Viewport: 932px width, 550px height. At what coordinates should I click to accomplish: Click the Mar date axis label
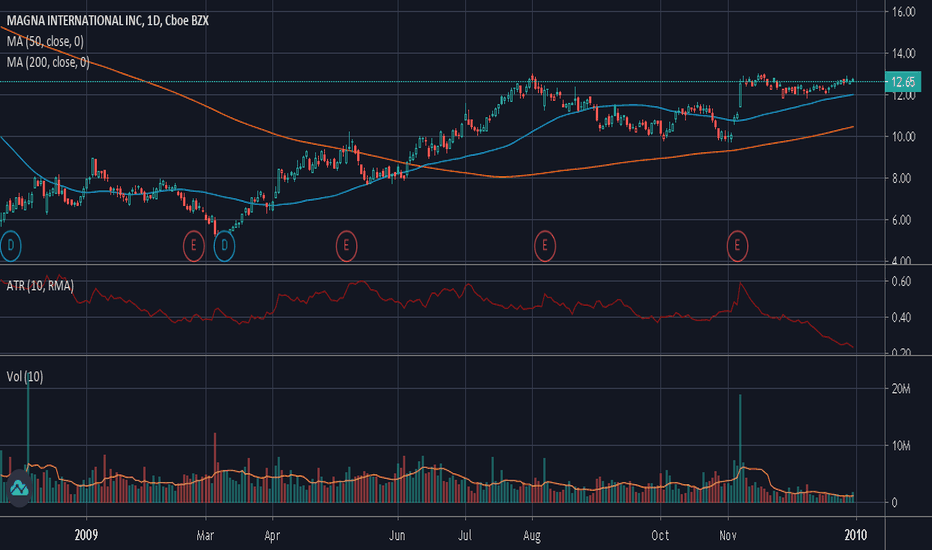[x=205, y=535]
